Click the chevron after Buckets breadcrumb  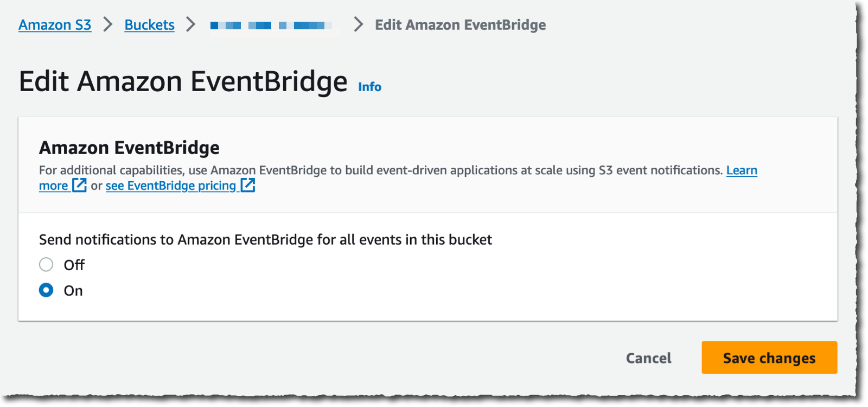[191, 24]
